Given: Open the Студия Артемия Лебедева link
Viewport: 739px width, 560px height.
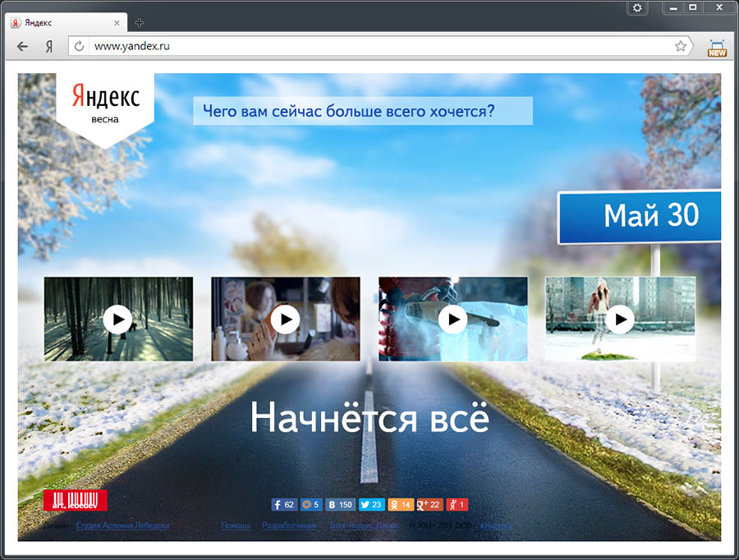Looking at the screenshot, I should coord(122,525).
